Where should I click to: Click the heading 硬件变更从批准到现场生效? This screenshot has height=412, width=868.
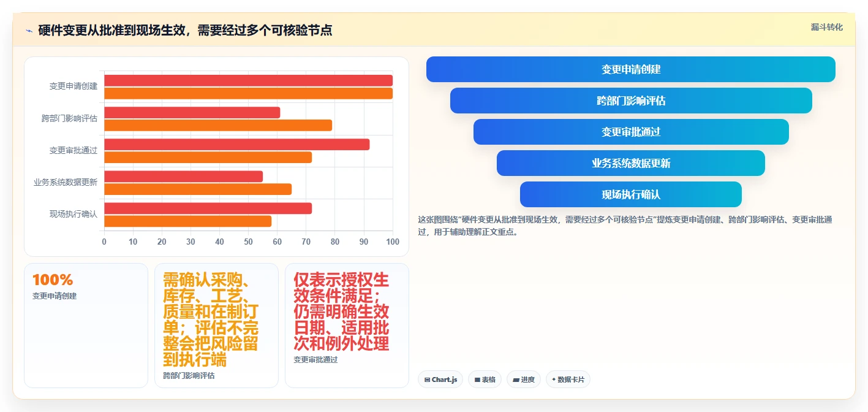pyautogui.click(x=185, y=29)
